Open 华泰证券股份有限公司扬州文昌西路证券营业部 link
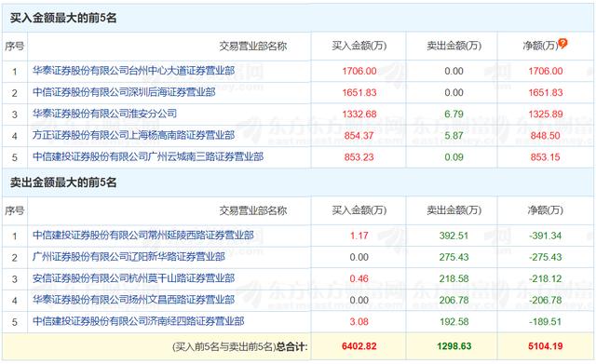Viewport: 596px width, 364px height. 133,300
